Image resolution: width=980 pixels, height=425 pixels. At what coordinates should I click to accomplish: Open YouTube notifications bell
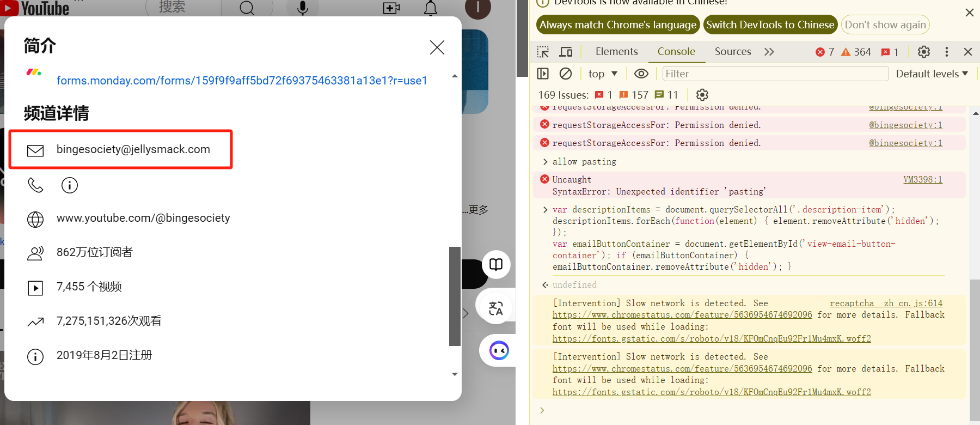431,8
